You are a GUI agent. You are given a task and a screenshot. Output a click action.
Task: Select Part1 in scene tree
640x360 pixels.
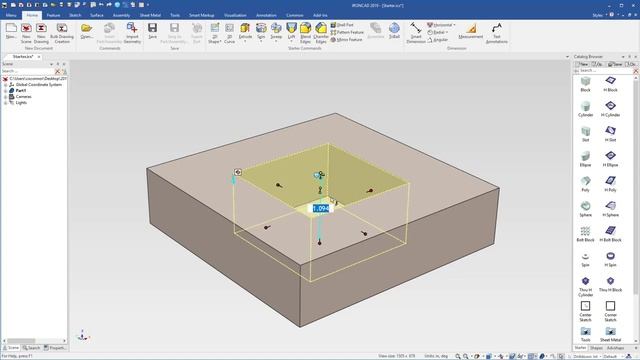[x=20, y=91]
